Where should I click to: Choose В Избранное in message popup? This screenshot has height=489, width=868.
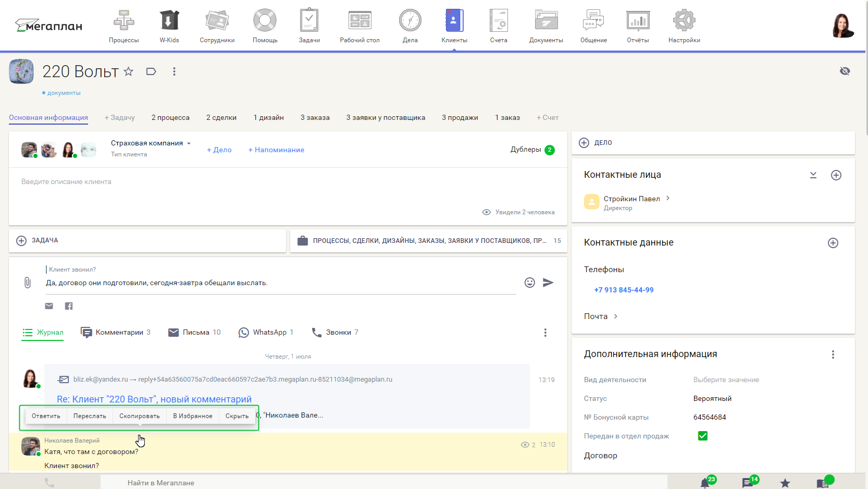pyautogui.click(x=193, y=416)
